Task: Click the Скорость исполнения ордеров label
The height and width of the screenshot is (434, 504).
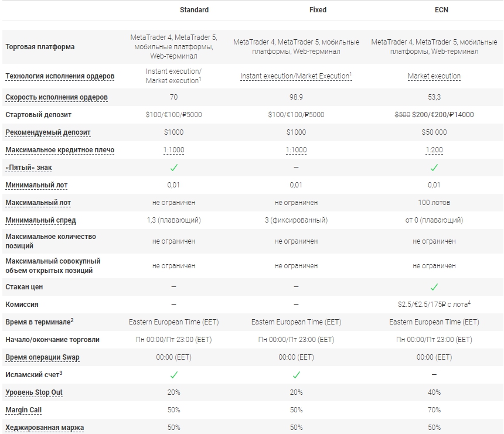Action: [56, 97]
